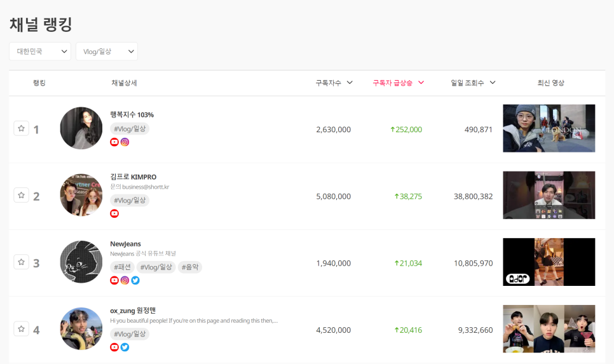Sort by 구독자수 column
This screenshot has height=364, width=614.
coord(334,83)
